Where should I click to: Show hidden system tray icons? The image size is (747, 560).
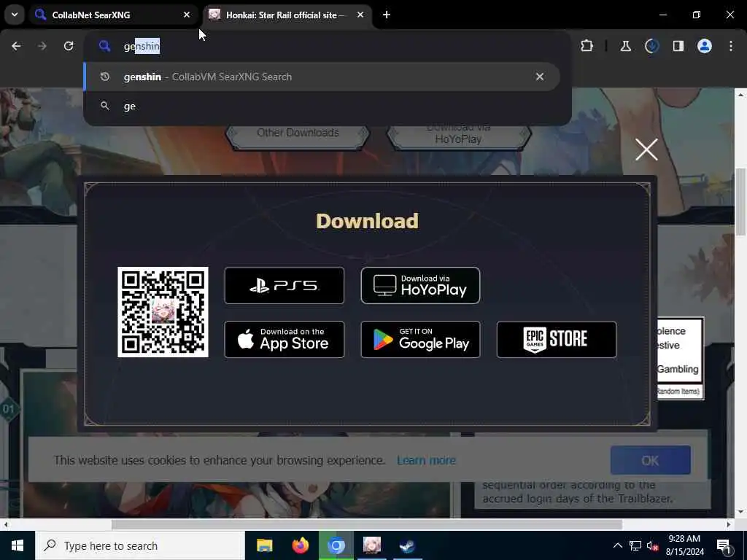[617, 545]
